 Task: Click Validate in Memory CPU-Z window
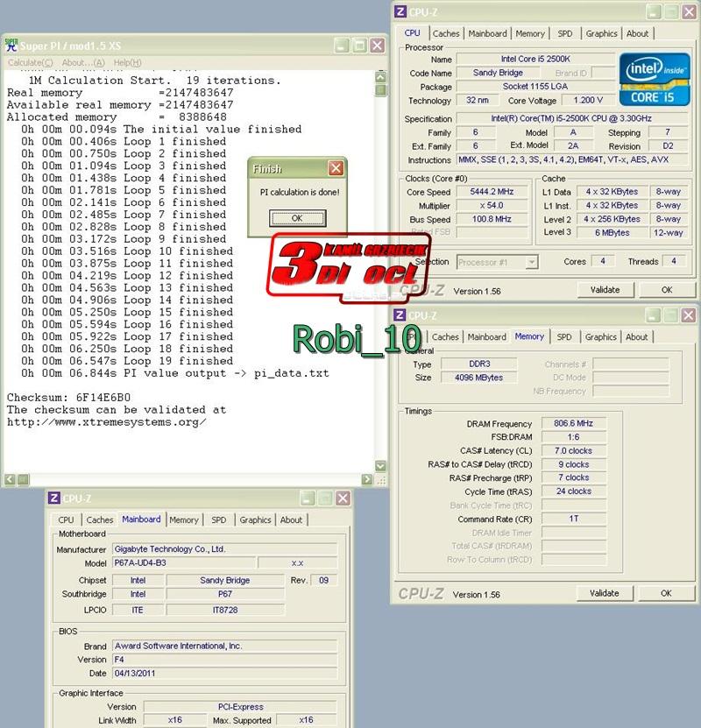(604, 593)
